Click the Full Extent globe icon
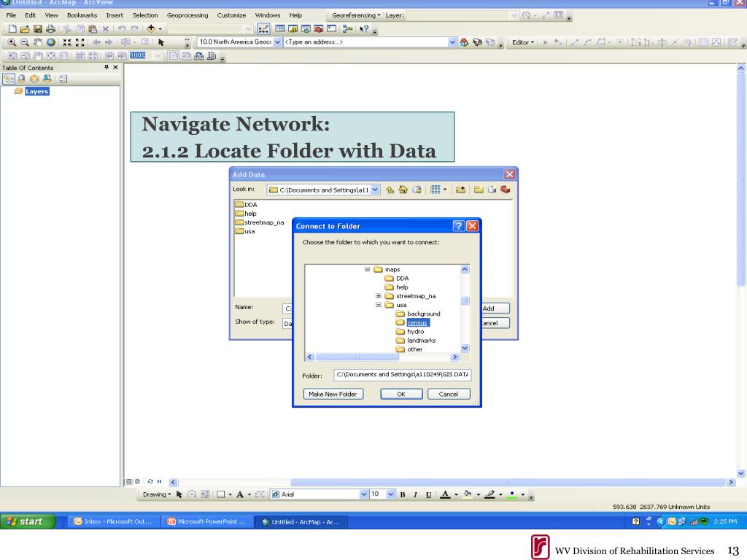The image size is (747, 560). click(51, 42)
